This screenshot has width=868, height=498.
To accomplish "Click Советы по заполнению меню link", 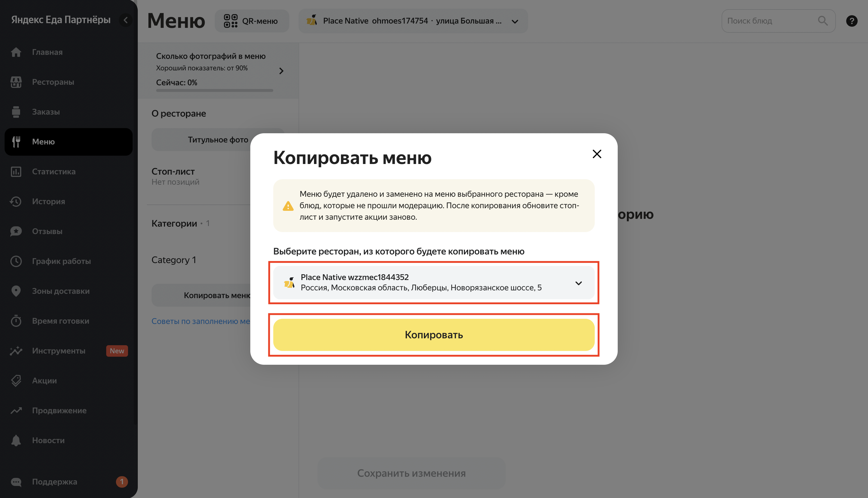I will pyautogui.click(x=201, y=321).
